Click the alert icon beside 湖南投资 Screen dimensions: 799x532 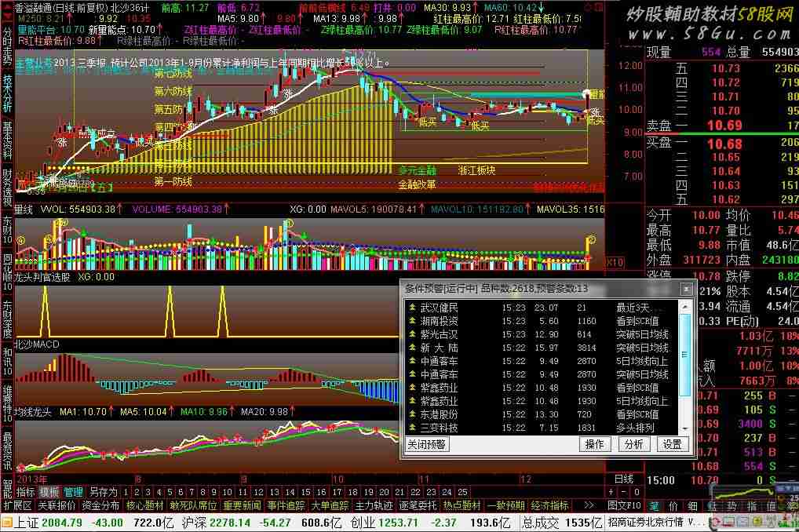412,321
